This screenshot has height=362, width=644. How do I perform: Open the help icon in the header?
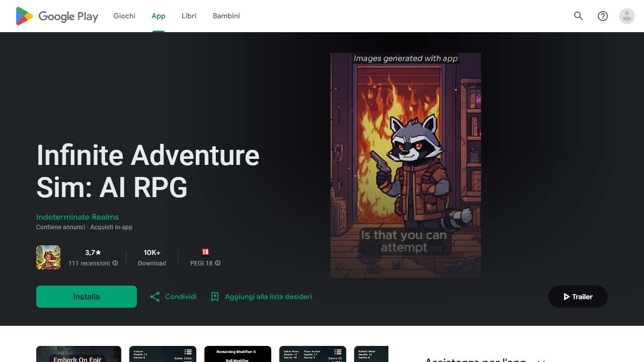click(x=602, y=16)
